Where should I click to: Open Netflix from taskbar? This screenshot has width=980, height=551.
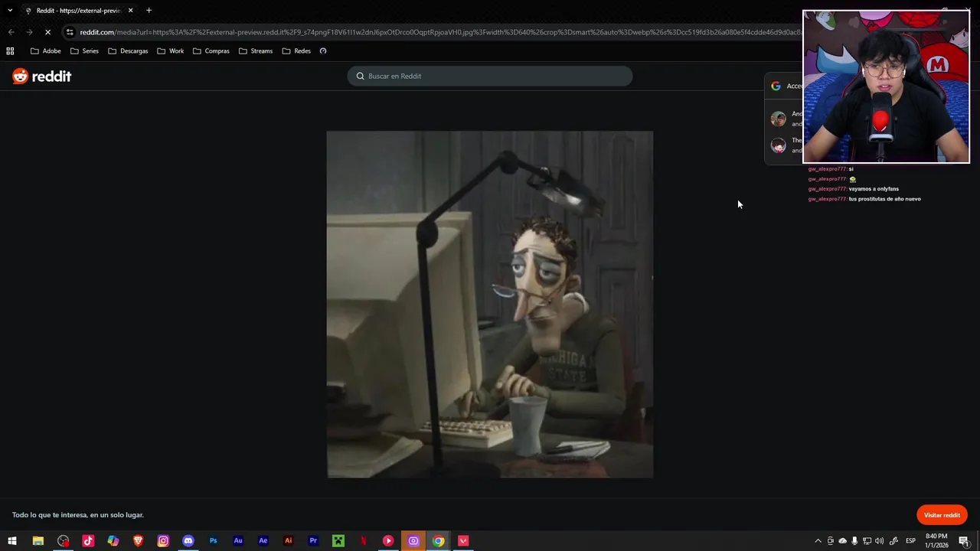click(364, 541)
